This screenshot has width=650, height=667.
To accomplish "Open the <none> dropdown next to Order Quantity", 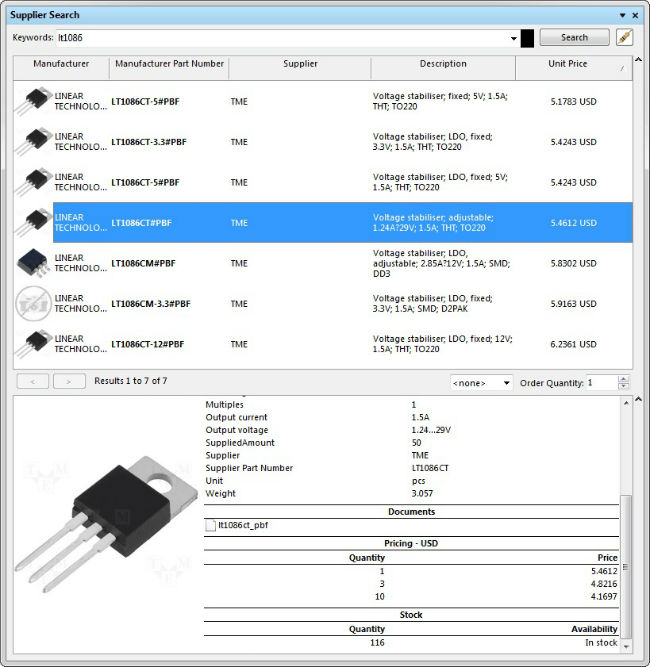I will 482,383.
